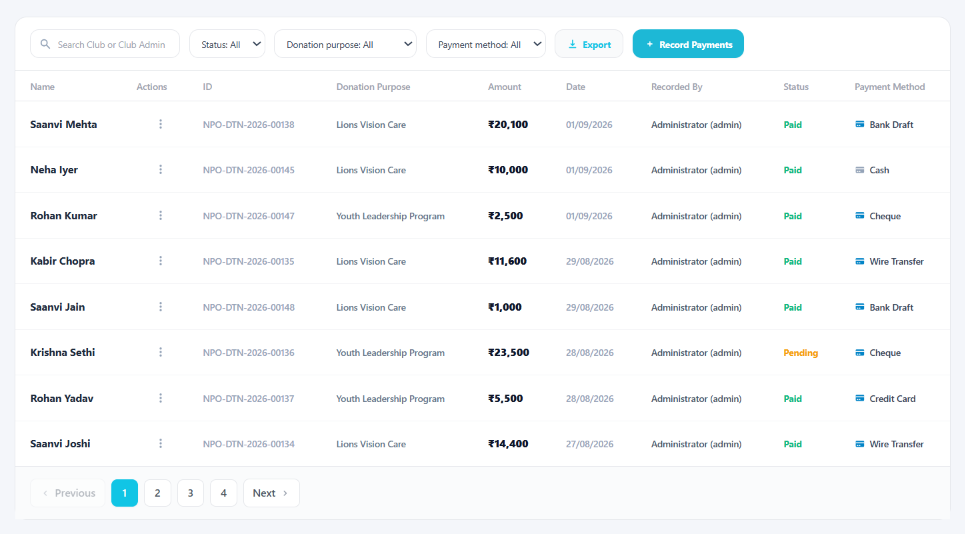This screenshot has width=965, height=534.
Task: Click Cash icon in Neha Iyer row
Action: pos(860,170)
